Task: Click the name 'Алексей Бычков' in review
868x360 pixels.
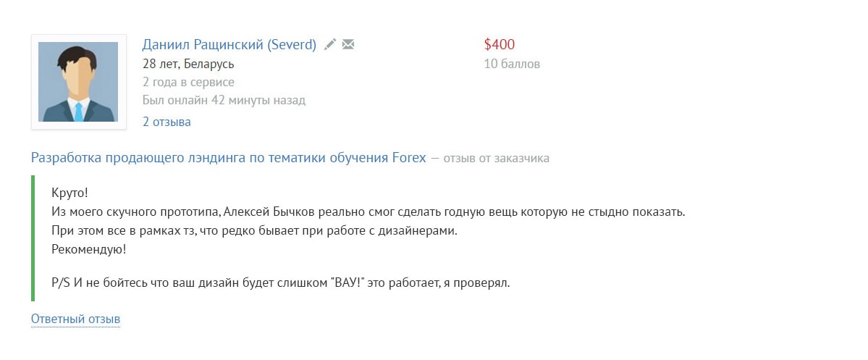Action: [x=266, y=213]
